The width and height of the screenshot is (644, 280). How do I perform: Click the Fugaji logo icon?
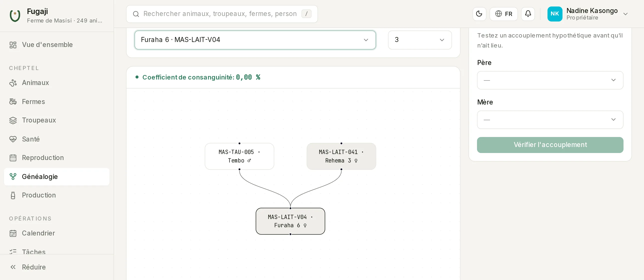pos(15,15)
